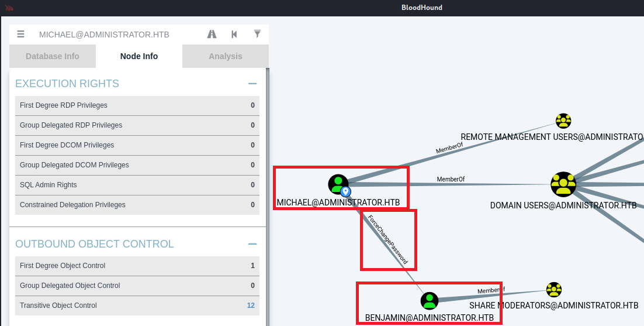Click the back navigation icon
Viewport: 644px width, 326px height.
234,35
